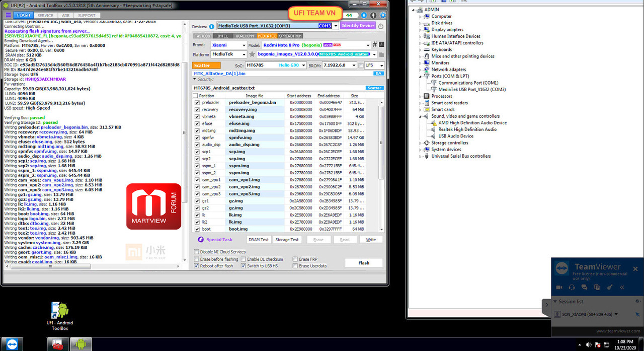Collapse the TeamViewer panel with double-chevron icon
Screen dimensions: 644x351
tap(622, 288)
